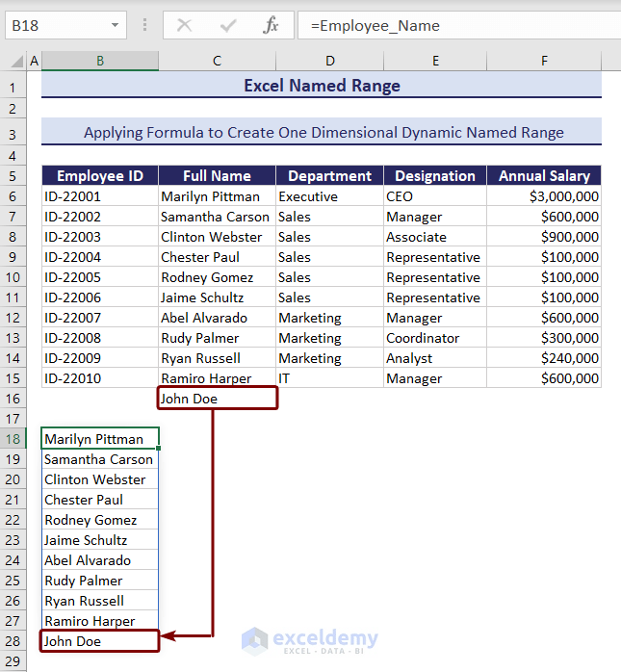Select the IT department cell

click(329, 378)
